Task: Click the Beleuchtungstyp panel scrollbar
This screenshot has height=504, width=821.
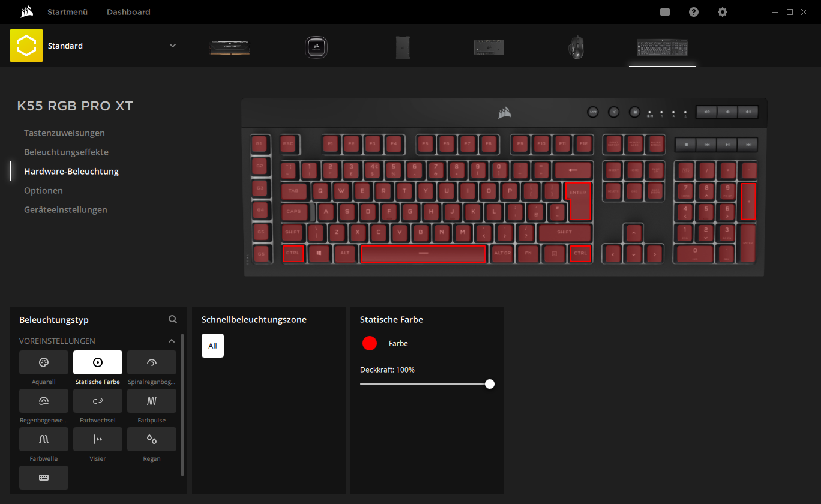Action: tap(182, 405)
